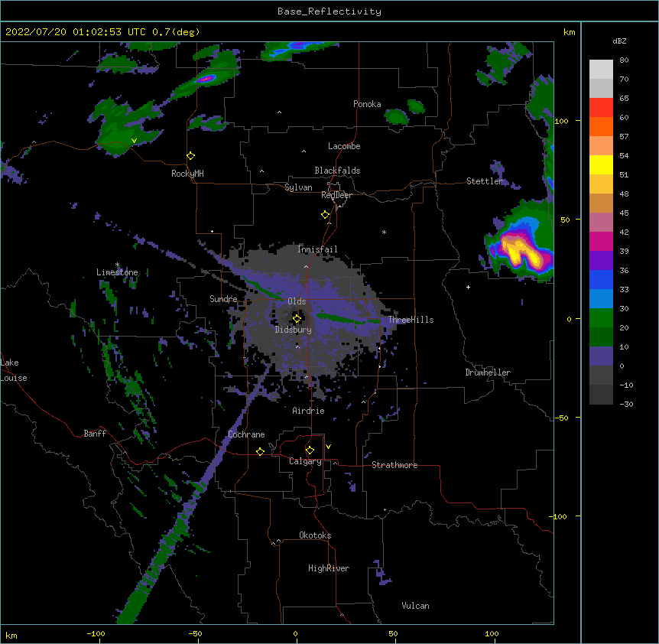Click the yellow storm core east of Stettler

[x=522, y=251]
